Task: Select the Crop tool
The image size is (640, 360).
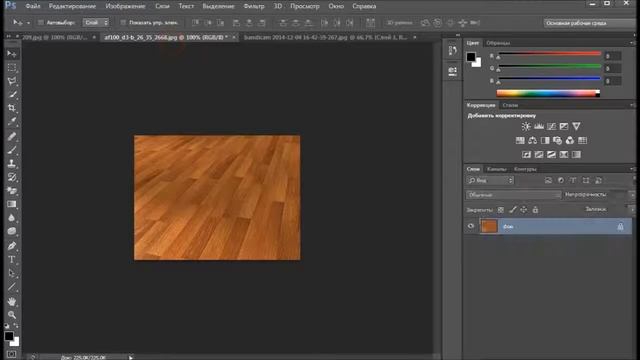Action: 11,108
